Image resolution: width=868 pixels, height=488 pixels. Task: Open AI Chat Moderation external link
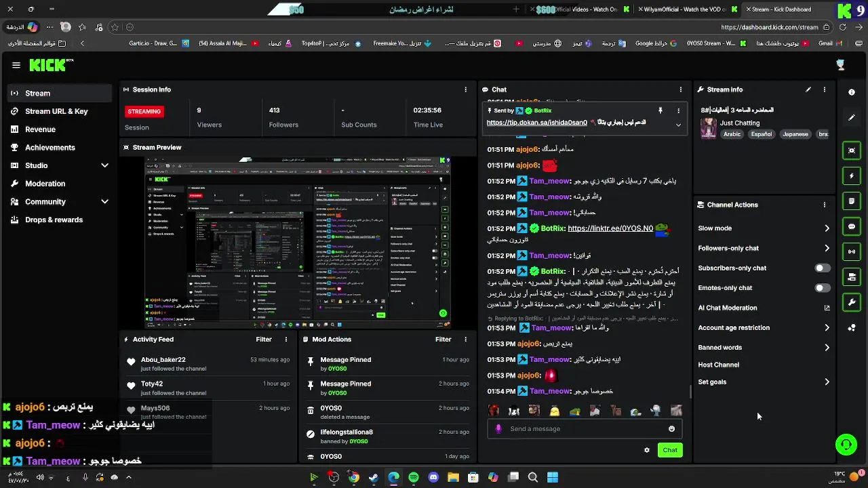tap(827, 308)
